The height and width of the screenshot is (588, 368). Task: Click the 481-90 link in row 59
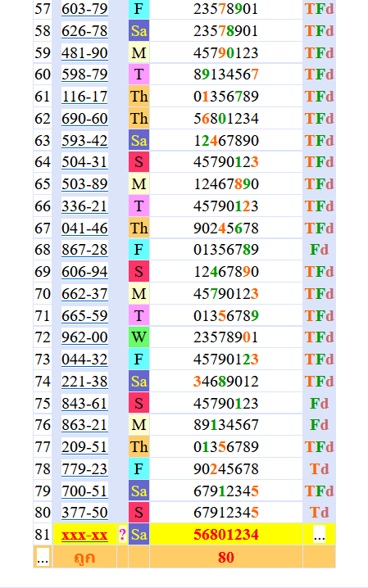click(84, 53)
